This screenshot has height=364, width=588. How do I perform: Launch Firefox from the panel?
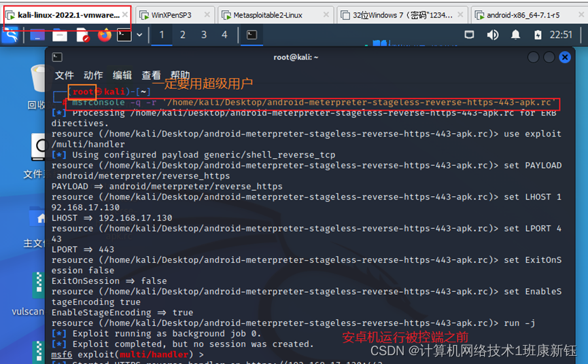pos(105,35)
